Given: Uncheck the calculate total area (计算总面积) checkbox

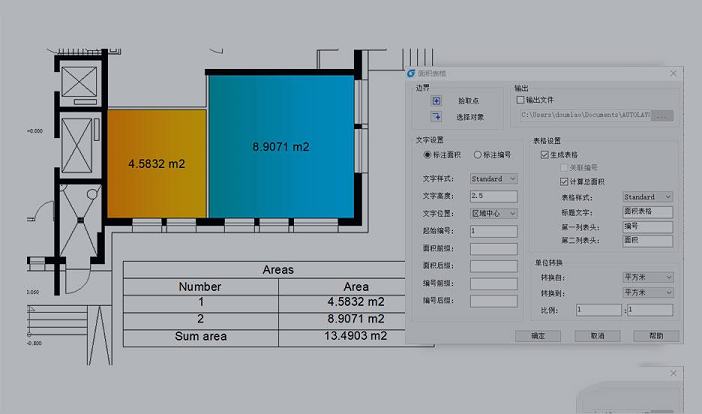Looking at the screenshot, I should click(564, 181).
